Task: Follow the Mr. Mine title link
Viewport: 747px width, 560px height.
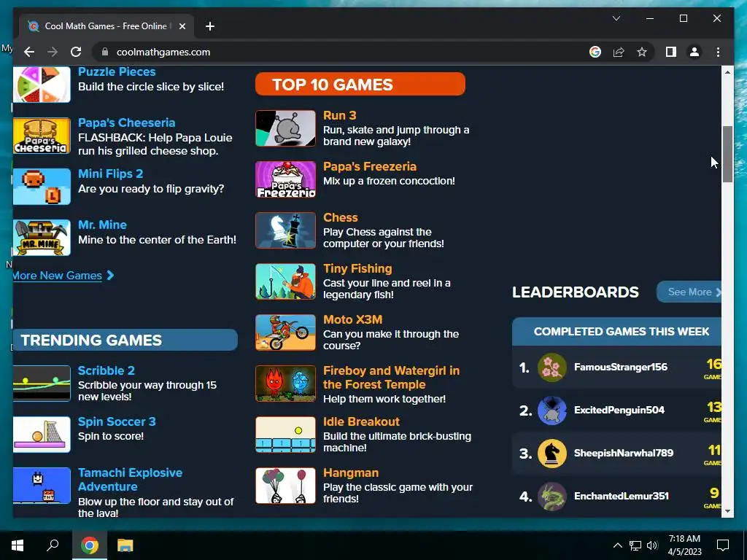Action: tap(102, 225)
